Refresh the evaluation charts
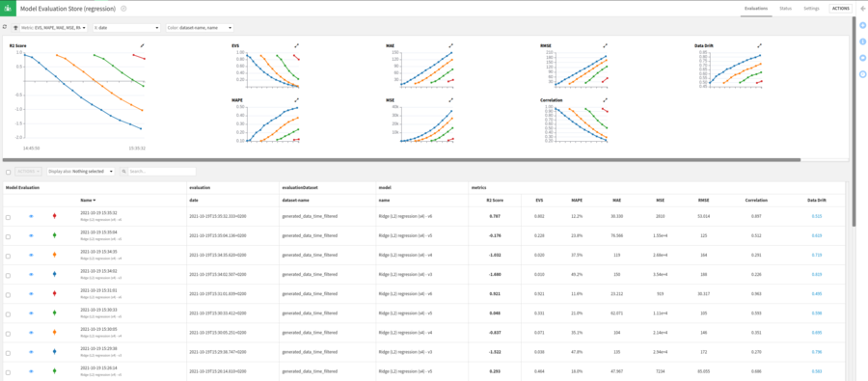Image resolution: width=868 pixels, height=381 pixels. point(5,27)
